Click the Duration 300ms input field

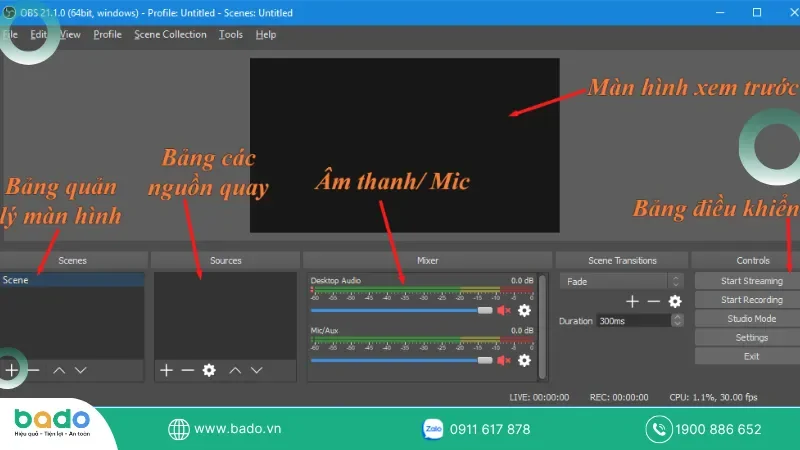634,320
